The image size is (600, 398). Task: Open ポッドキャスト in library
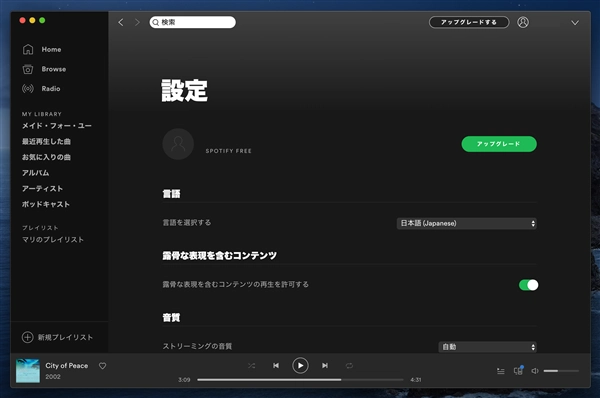pos(46,204)
